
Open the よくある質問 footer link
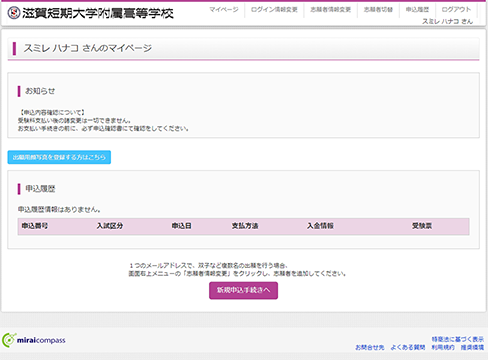click(408, 347)
